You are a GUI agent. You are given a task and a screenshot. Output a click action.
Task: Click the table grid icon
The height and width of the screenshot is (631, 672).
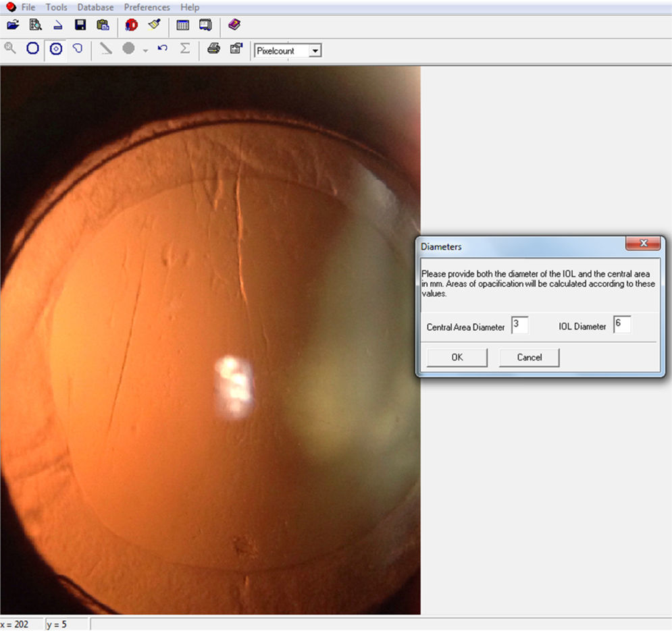182,25
